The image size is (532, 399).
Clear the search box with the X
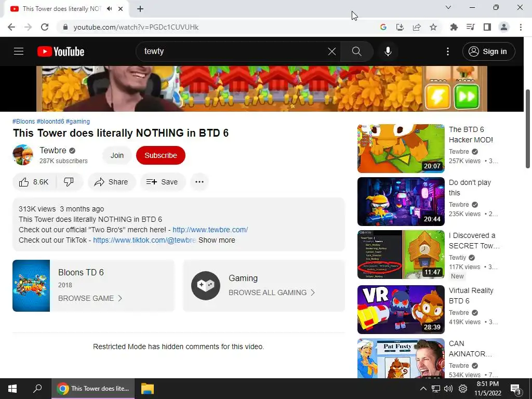[332, 51]
